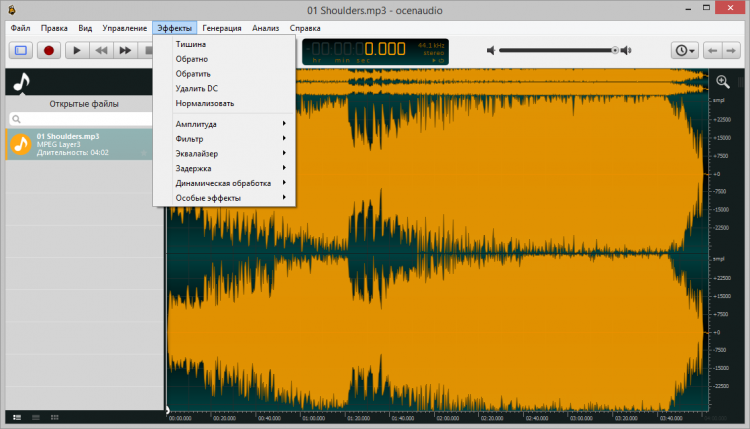
Task: Expand the Динамическая обработка submenu
Action: (x=225, y=183)
